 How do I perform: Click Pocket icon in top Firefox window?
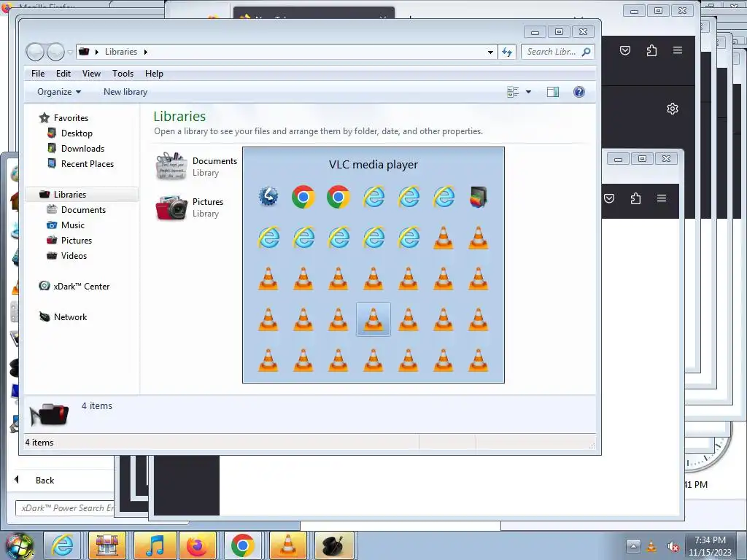point(625,50)
